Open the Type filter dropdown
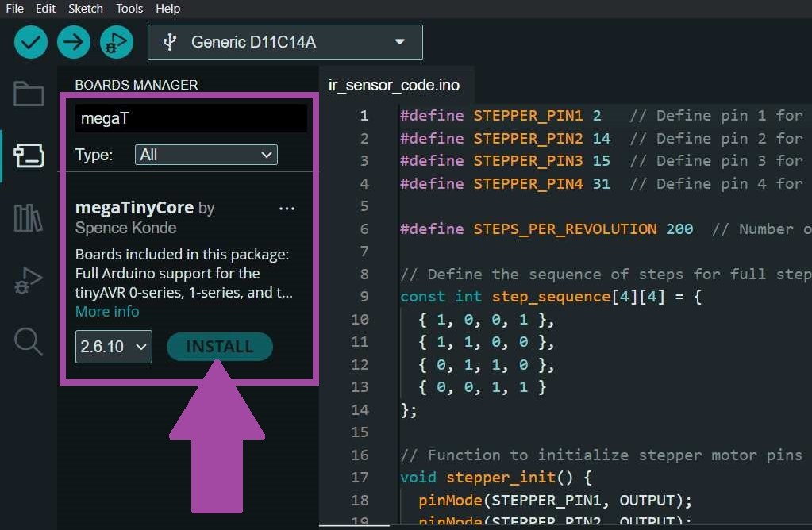The width and height of the screenshot is (812, 530). click(206, 155)
